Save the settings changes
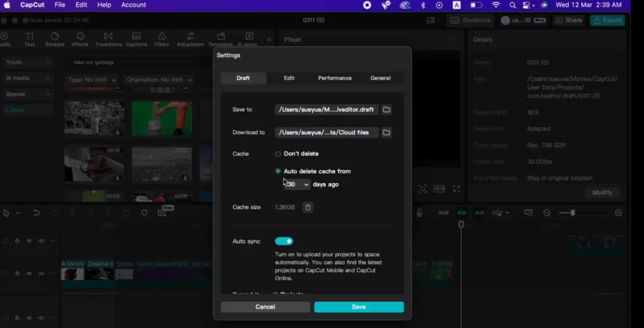Viewport: 644px width, 328px height. click(359, 307)
